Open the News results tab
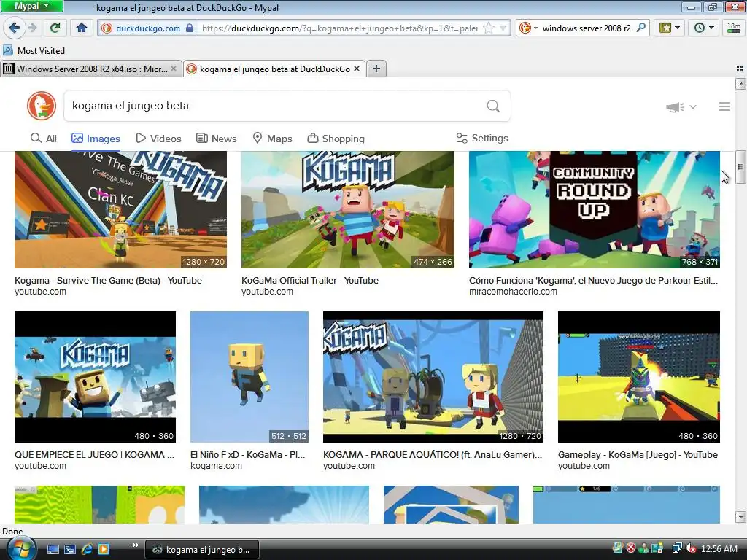 pos(216,139)
